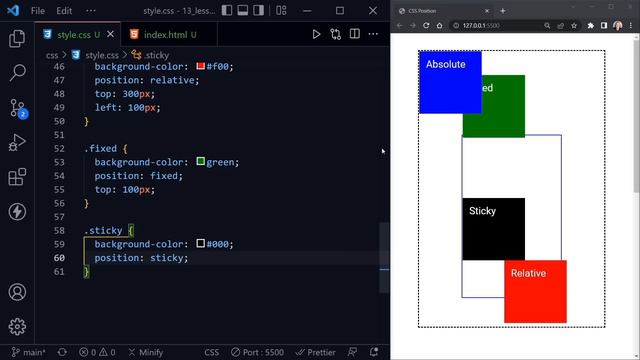Viewport: 640px width, 360px height.
Task: Open errors and warnings count in status bar
Action: click(x=97, y=352)
